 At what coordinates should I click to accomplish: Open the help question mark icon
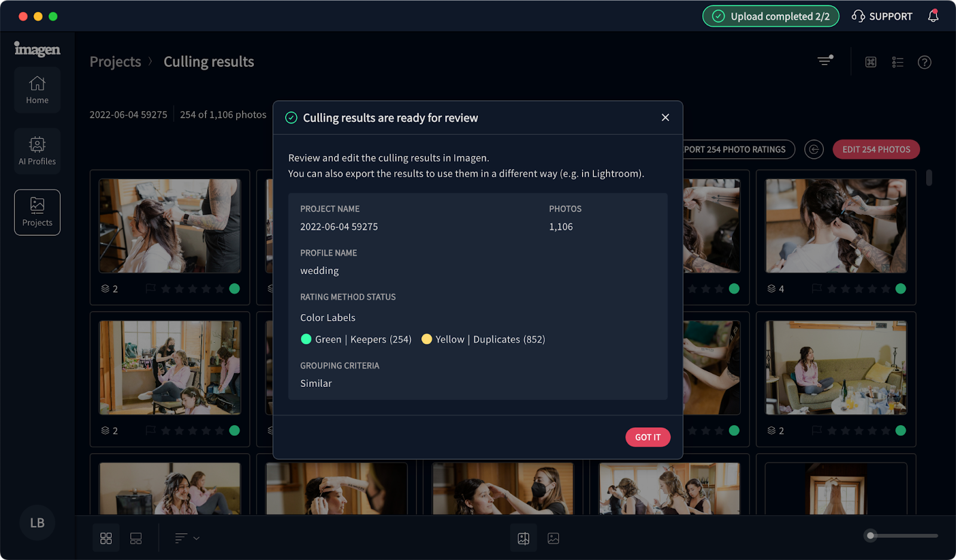pos(924,62)
